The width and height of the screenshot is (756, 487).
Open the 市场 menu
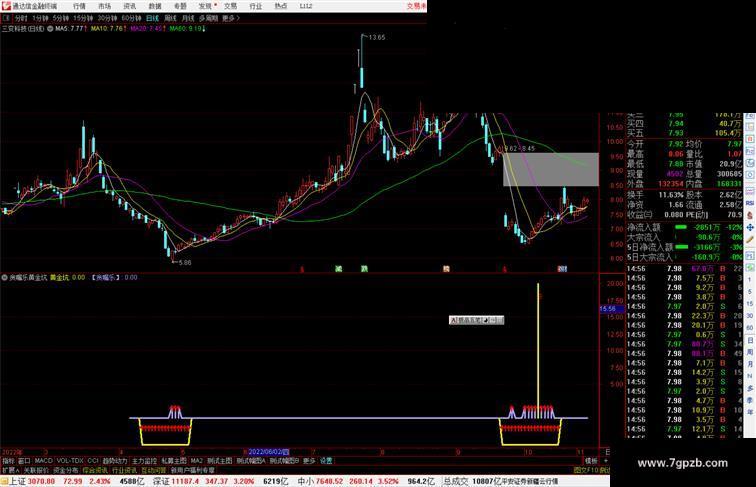(104, 6)
